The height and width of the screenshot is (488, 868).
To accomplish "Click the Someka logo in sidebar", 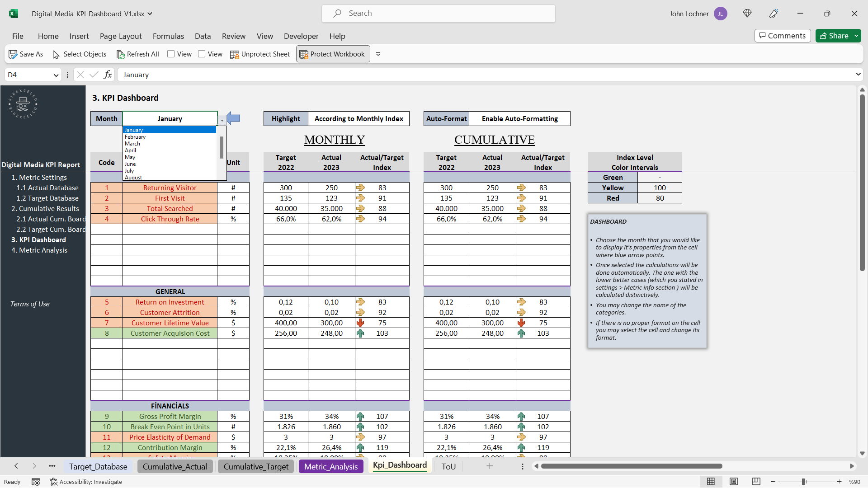I will point(23,104).
